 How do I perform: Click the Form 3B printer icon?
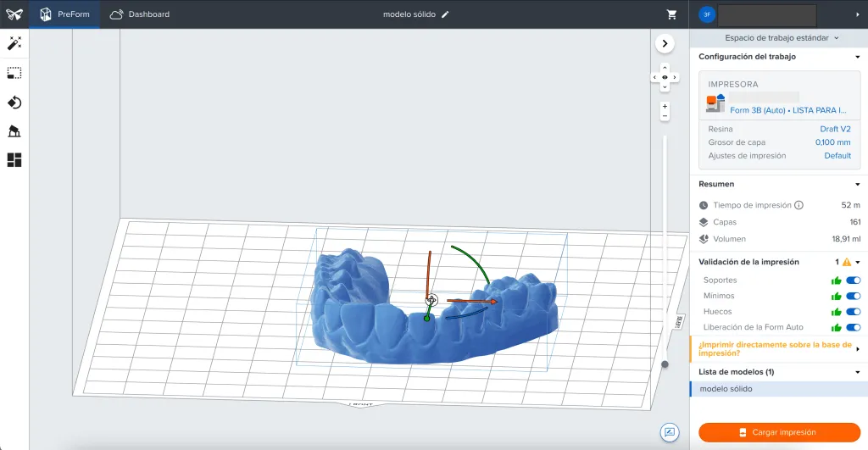tap(715, 103)
